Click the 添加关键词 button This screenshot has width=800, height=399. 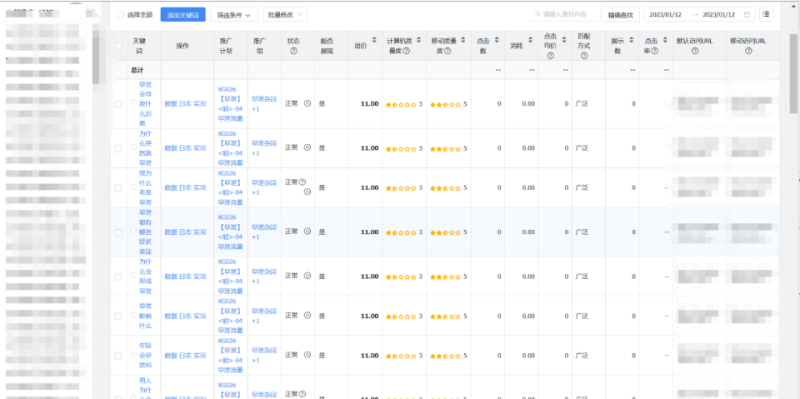click(x=183, y=15)
